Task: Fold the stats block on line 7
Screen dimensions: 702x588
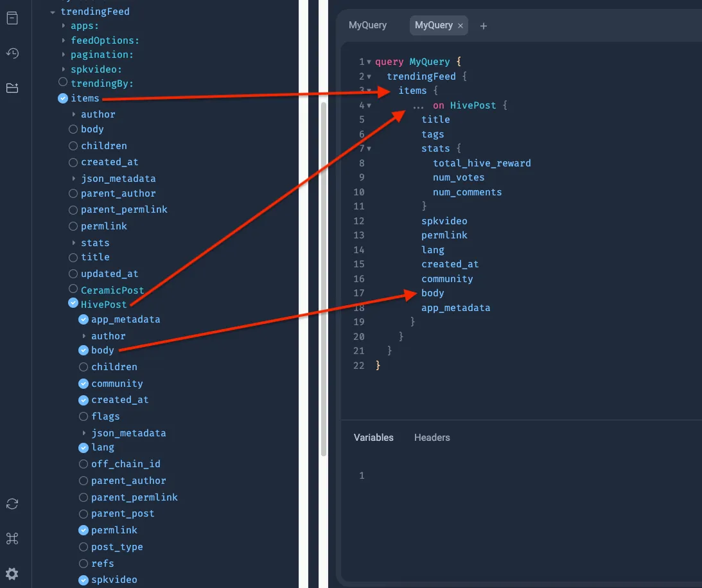Action: tap(369, 148)
